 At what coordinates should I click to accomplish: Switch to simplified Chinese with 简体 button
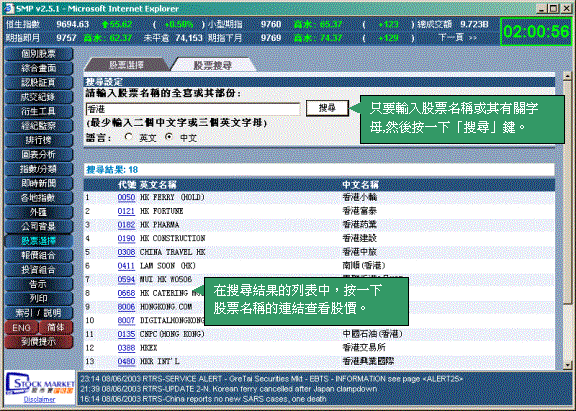pyautogui.click(x=56, y=328)
